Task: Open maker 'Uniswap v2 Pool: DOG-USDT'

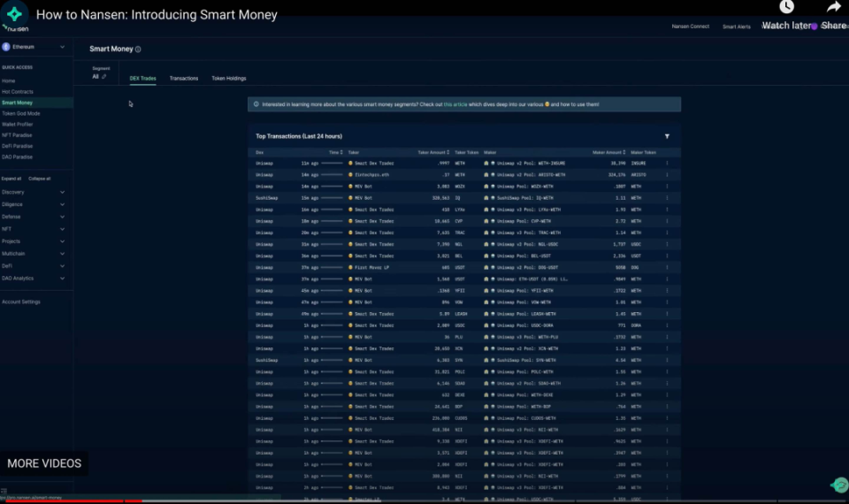Action: click(x=527, y=267)
